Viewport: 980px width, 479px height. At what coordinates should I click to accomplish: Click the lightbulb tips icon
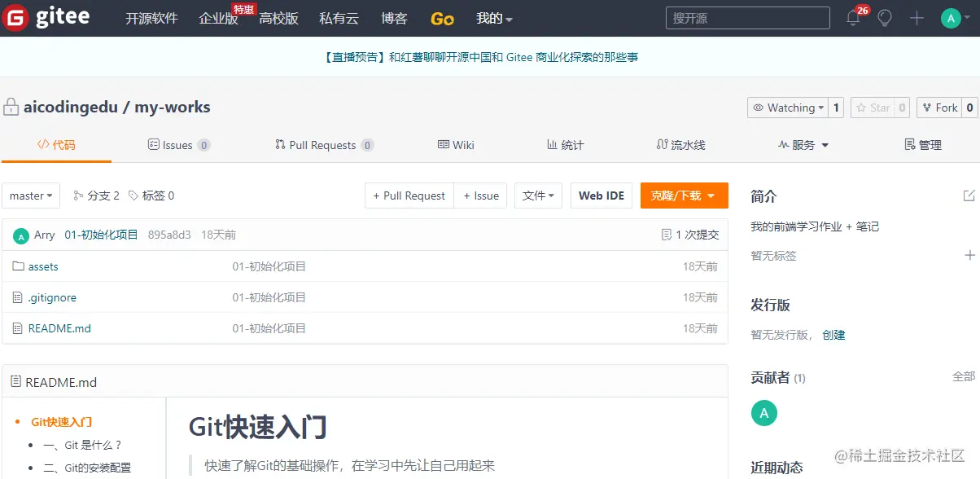click(x=885, y=18)
